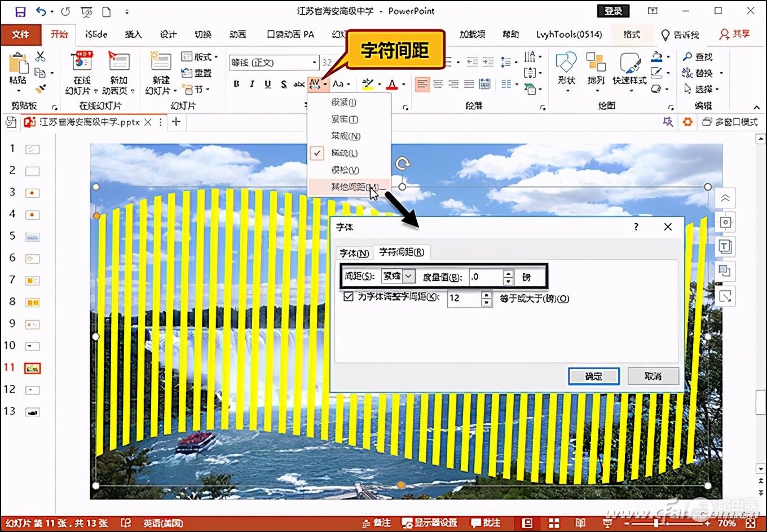This screenshot has width=767, height=532.
Task: Switch to the 字体(N) tab in dialog
Action: [354, 253]
